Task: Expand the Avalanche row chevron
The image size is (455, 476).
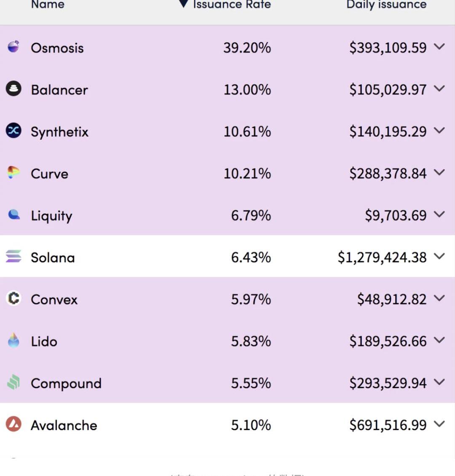Action: [x=439, y=424]
